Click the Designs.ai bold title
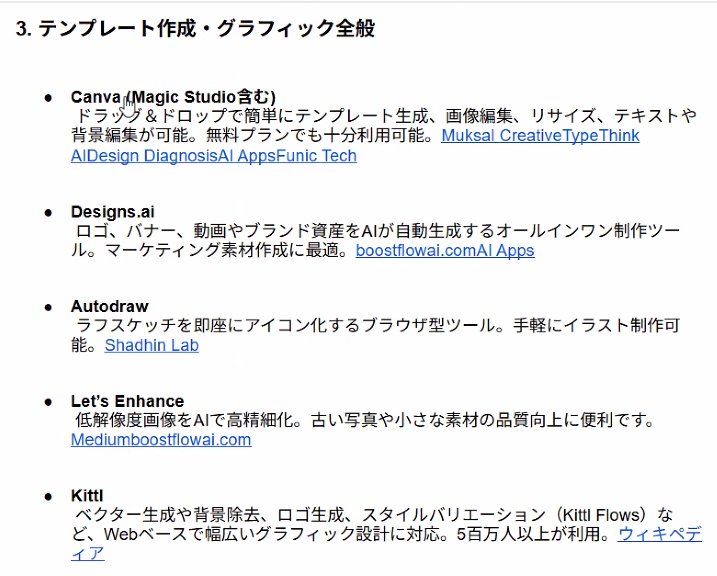Viewport: 717px width, 576px height. (x=112, y=212)
